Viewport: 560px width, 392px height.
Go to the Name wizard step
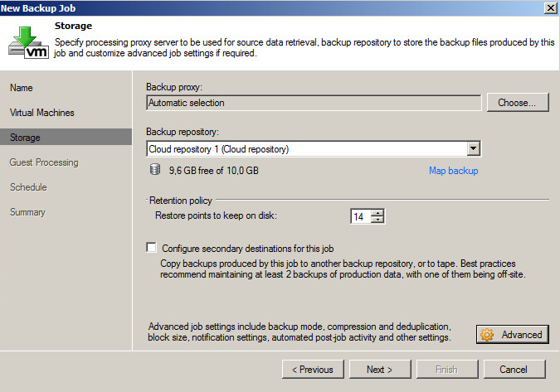[22, 88]
